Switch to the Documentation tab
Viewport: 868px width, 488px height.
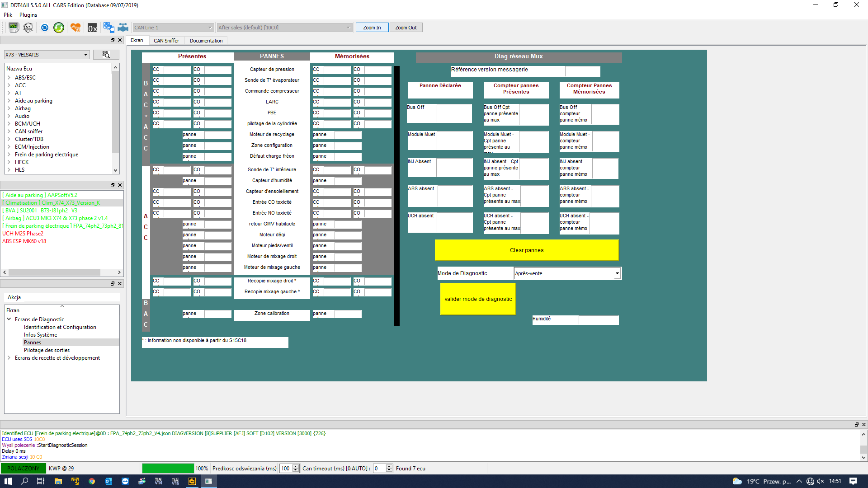tap(206, 41)
